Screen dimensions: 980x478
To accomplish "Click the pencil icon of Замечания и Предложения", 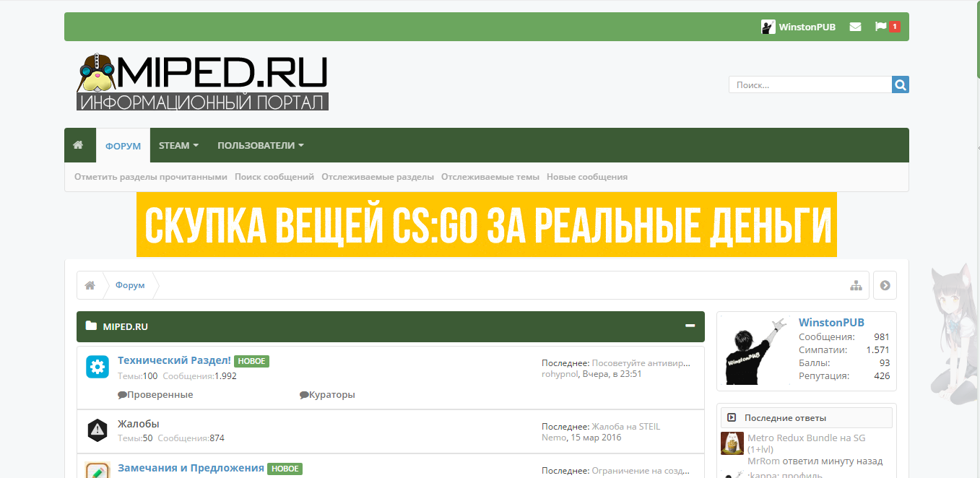I will click(97, 470).
